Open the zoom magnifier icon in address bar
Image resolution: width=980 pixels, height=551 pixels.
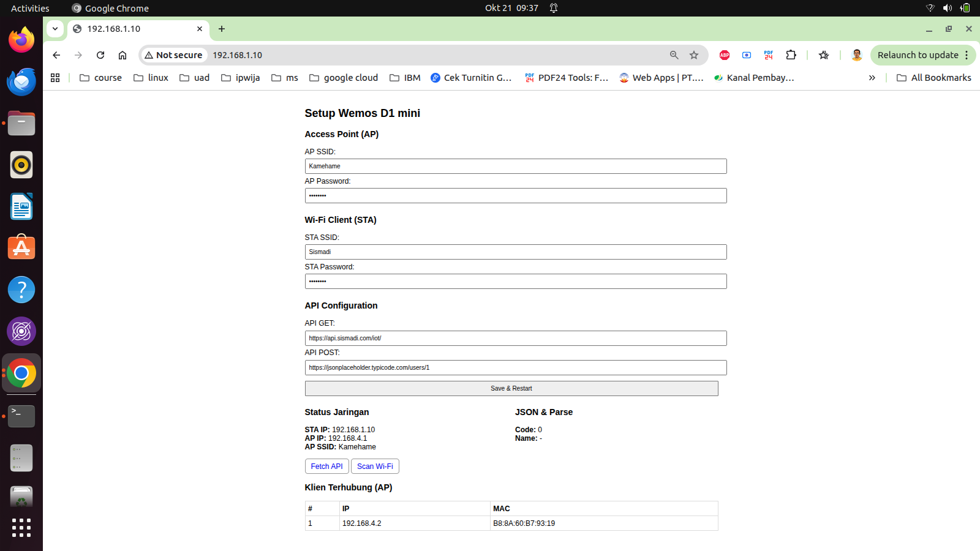674,55
